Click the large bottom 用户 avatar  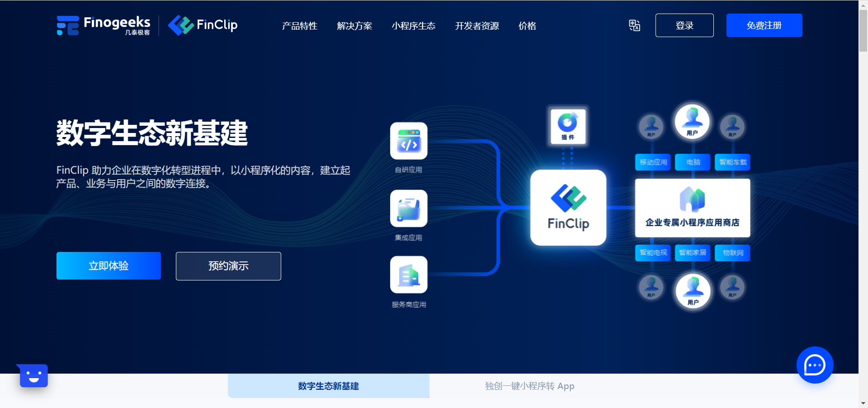tap(693, 291)
